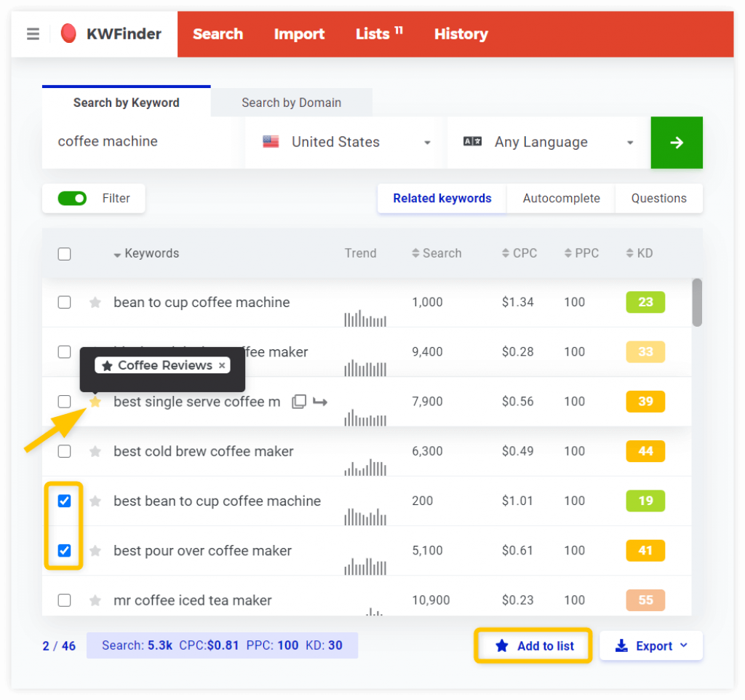This screenshot has width=745, height=700.
Task: Star the best cold brew coffee maker keyword
Action: (x=95, y=452)
